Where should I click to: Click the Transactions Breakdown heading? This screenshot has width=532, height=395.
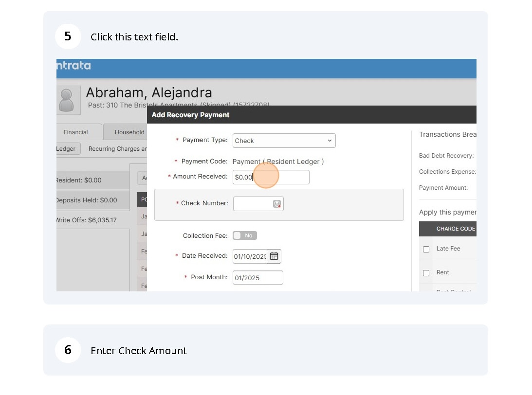point(447,134)
